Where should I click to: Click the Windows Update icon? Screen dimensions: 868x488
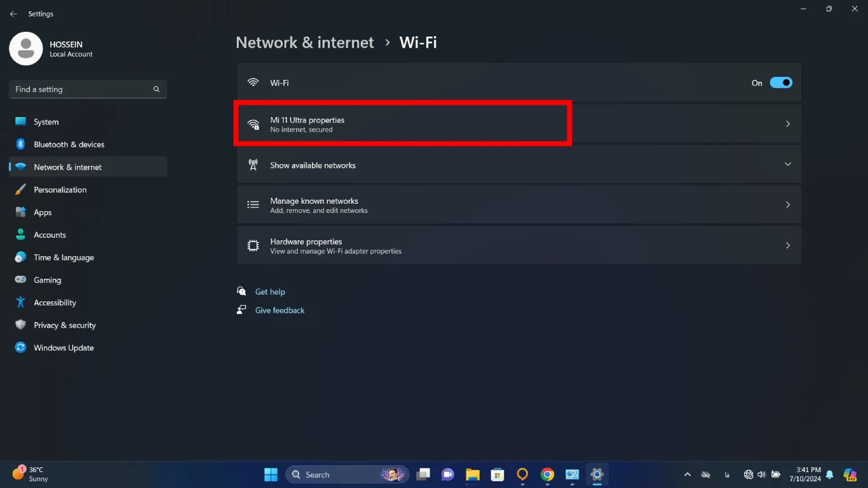(x=21, y=348)
